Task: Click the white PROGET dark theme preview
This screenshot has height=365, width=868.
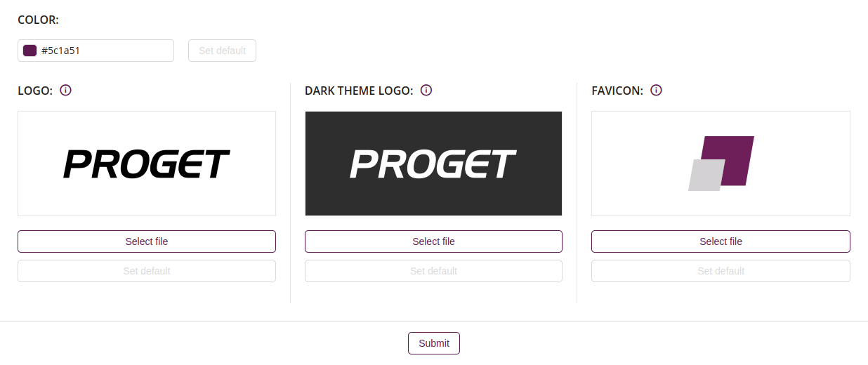Action: click(x=433, y=164)
